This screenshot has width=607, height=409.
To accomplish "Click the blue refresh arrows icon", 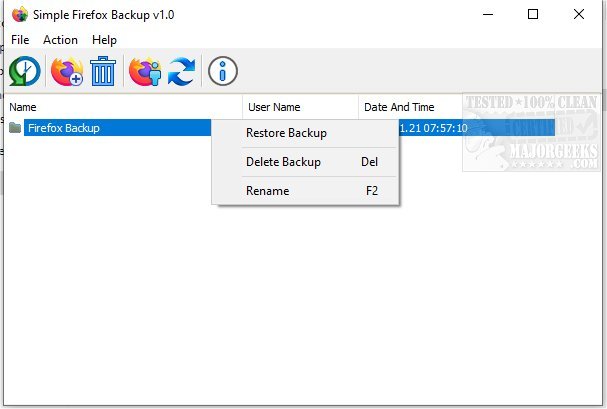I will (x=181, y=71).
